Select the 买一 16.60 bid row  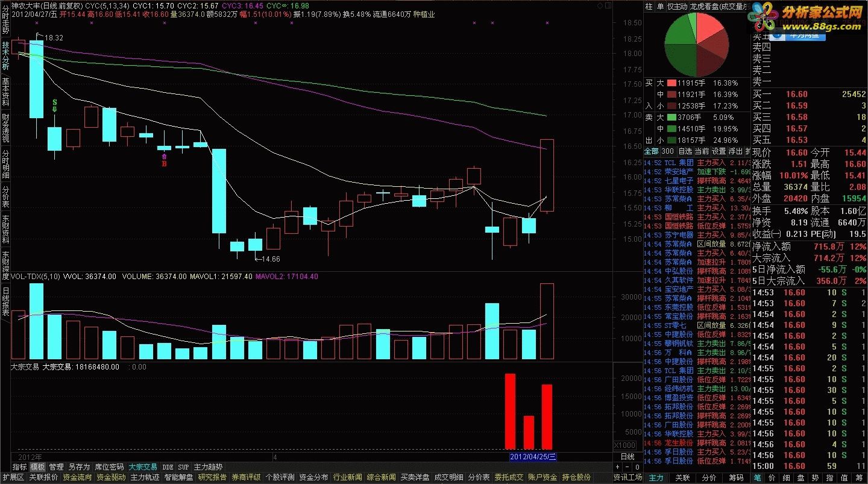click(x=810, y=95)
